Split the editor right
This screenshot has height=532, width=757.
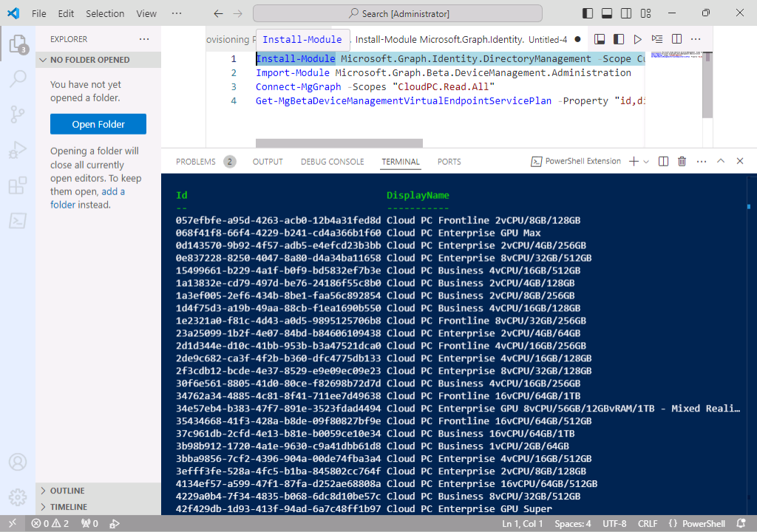677,39
